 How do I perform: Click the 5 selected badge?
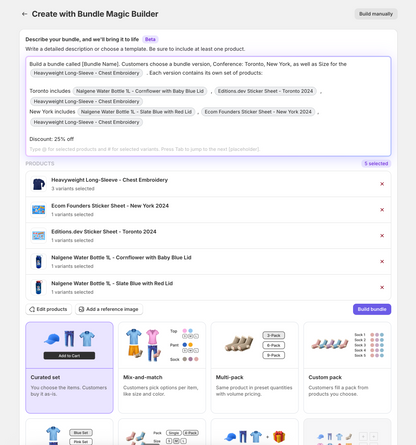click(376, 163)
